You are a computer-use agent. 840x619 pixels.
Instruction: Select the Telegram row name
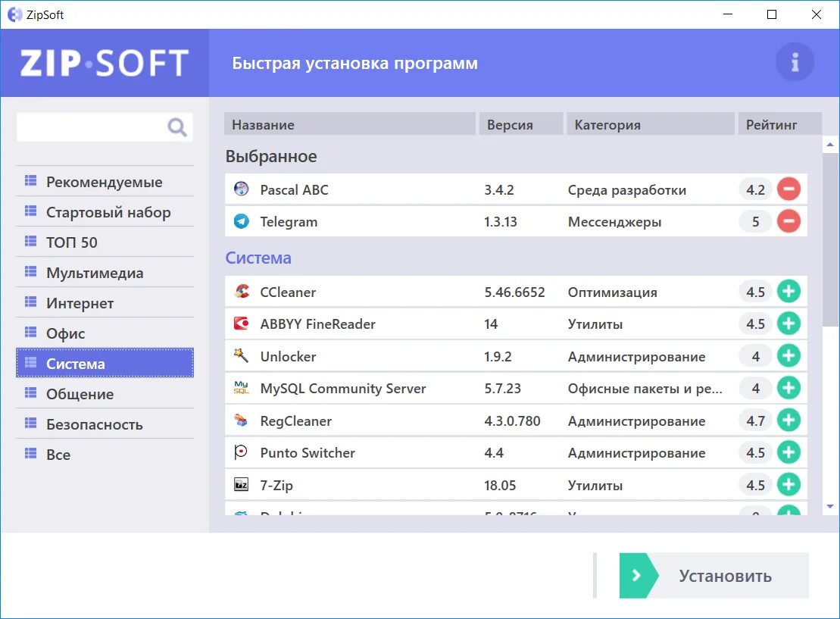(289, 222)
